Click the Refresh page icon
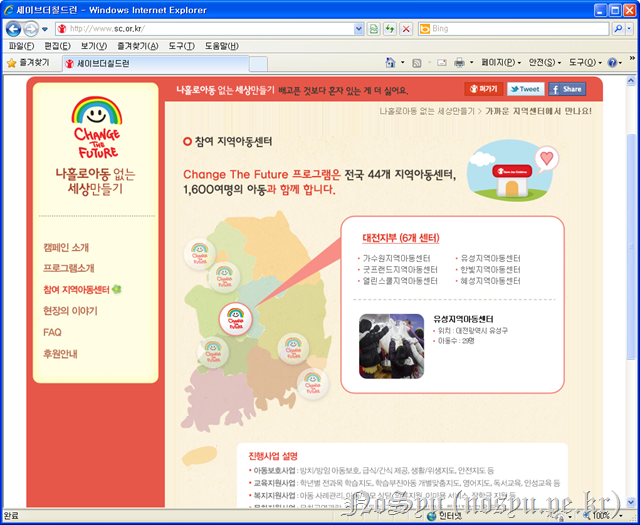The width and height of the screenshot is (640, 525). tap(390, 29)
